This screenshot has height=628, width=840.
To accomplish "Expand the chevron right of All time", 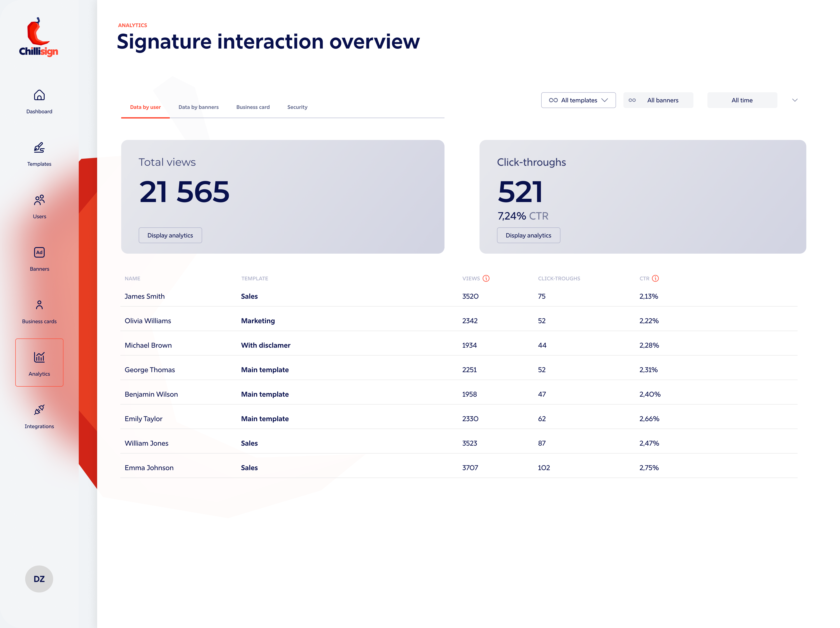I will [x=795, y=100].
